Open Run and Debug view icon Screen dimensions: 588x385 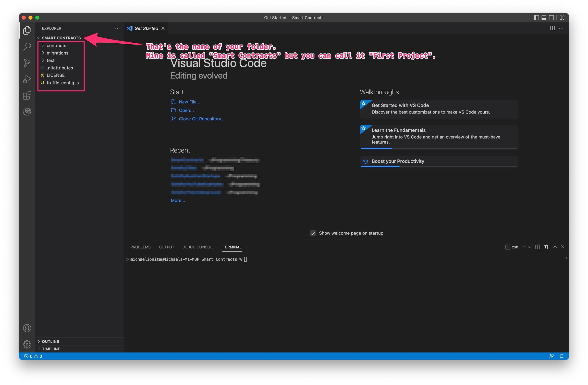pyautogui.click(x=27, y=79)
